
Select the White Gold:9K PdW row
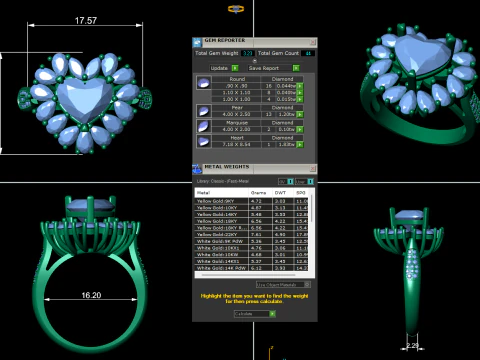pos(251,241)
